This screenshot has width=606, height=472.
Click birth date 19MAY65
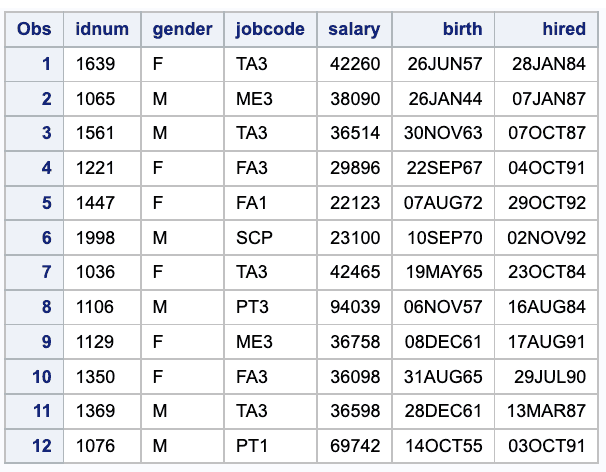click(x=444, y=272)
